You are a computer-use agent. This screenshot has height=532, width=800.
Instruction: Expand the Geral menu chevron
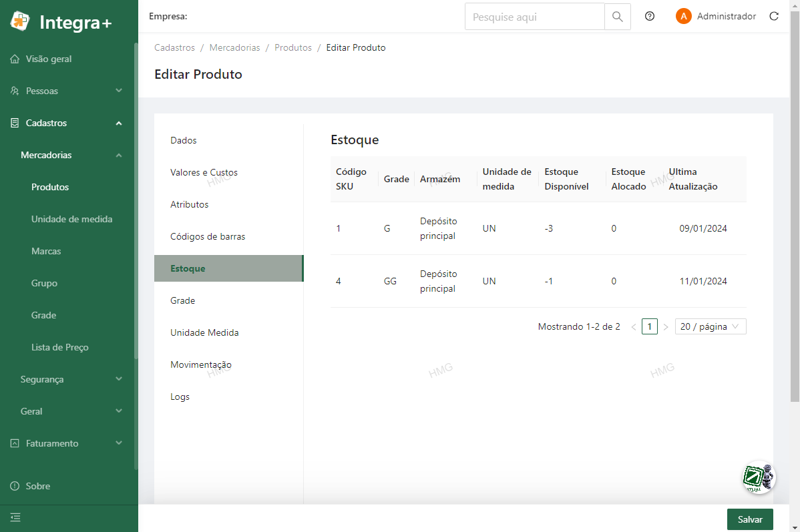pyautogui.click(x=119, y=411)
